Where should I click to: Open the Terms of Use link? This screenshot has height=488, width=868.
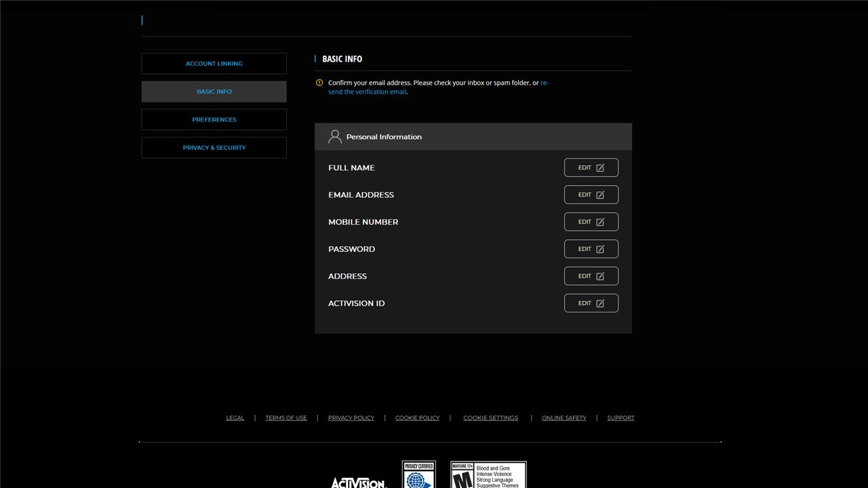click(x=286, y=418)
